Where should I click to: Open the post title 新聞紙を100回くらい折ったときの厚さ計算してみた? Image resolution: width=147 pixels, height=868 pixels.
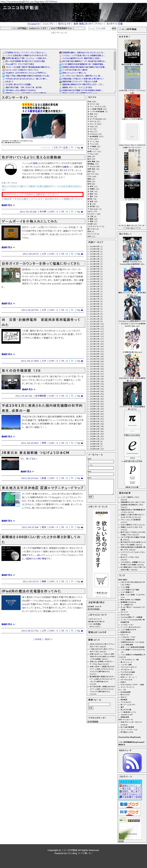(41, 539)
